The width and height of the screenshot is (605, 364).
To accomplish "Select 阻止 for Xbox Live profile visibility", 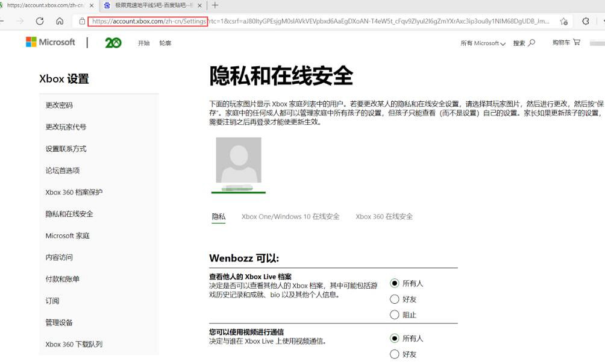I will pyautogui.click(x=395, y=315).
